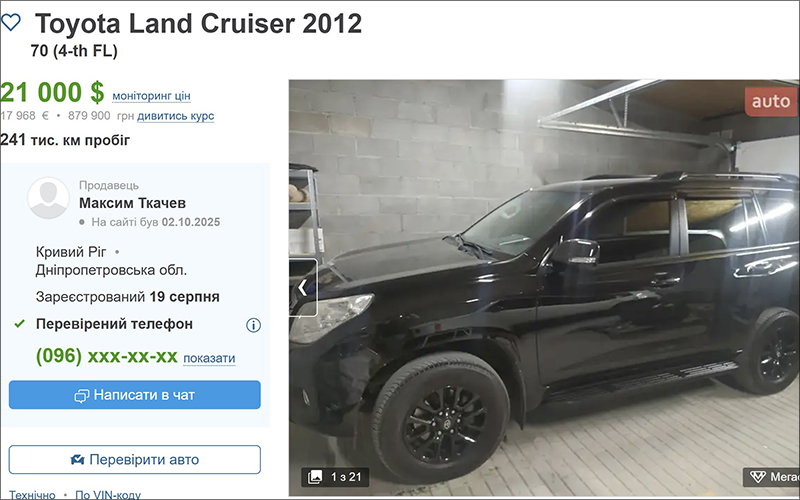The height and width of the screenshot is (500, 800).
Task: Open seller profile Максим Ткачев
Action: point(132,203)
